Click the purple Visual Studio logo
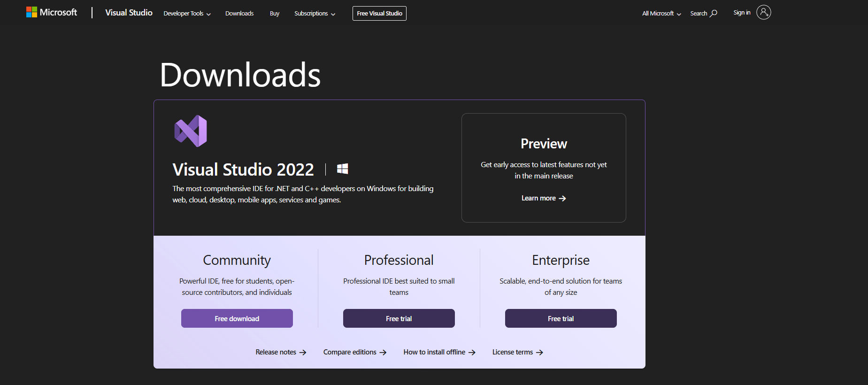Viewport: 868px width, 385px height. [x=191, y=131]
